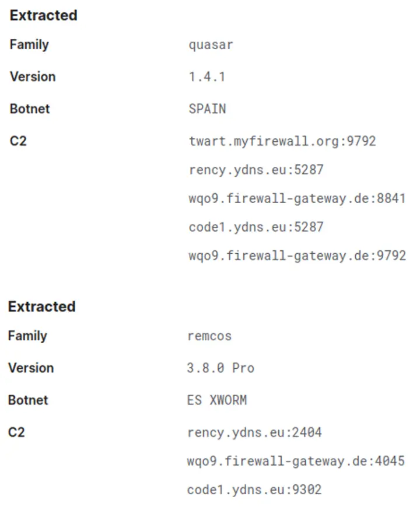
Task: Click the wqo9.firewall-gateway.de:8841 entry
Action: pyautogui.click(x=297, y=198)
